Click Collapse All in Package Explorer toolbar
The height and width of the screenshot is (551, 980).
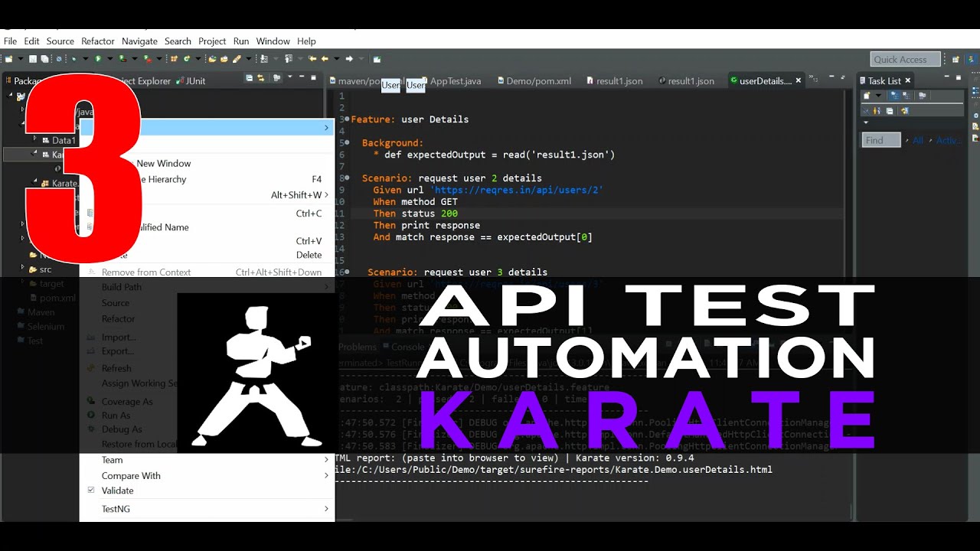point(249,78)
